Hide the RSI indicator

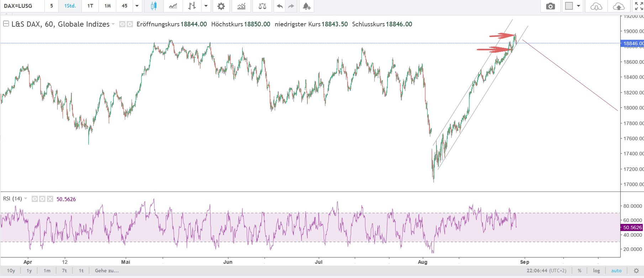(35, 199)
